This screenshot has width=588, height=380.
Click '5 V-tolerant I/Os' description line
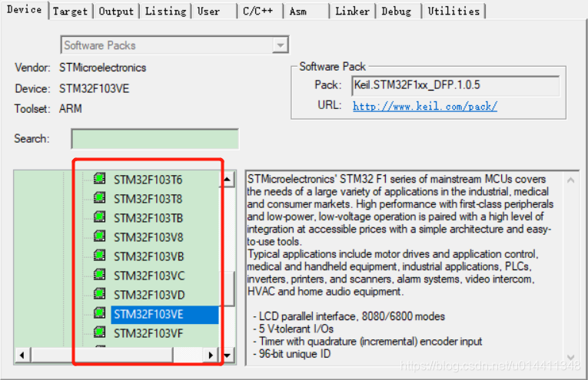pos(294,329)
